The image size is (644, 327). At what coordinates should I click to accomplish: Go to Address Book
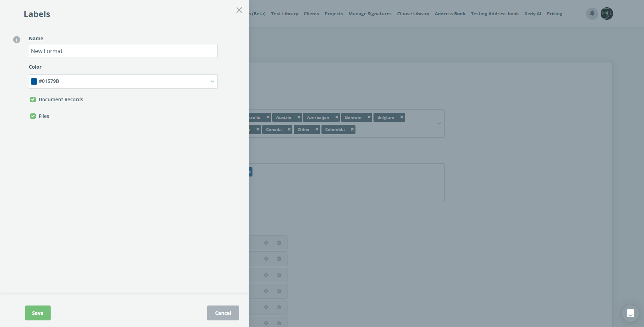[x=450, y=14]
